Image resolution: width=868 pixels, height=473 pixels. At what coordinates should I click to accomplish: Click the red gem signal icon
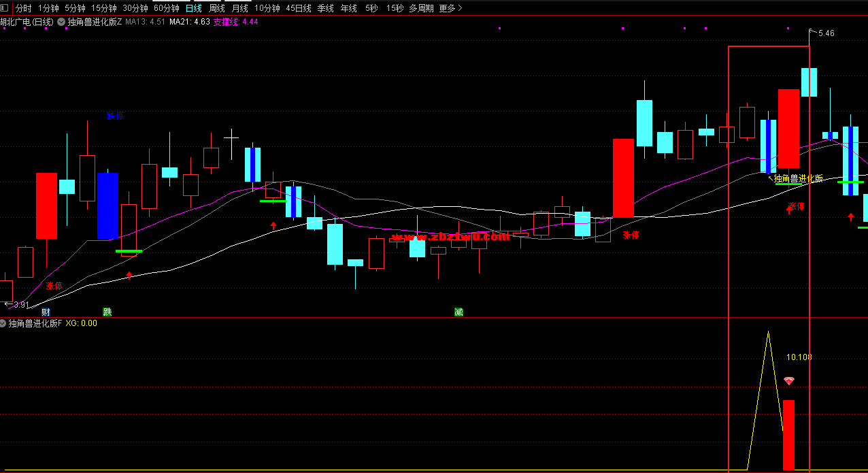[x=788, y=380]
